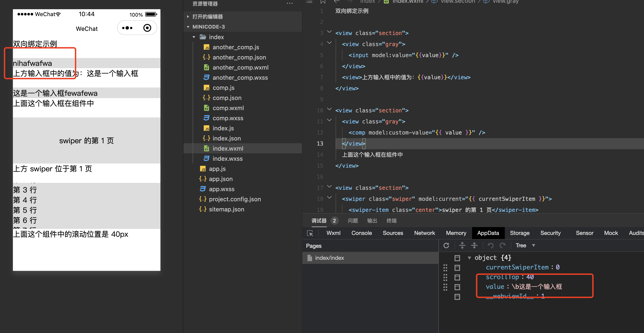The image size is (644, 333).
Task: Fold the line 10 view section
Action: [329, 109]
